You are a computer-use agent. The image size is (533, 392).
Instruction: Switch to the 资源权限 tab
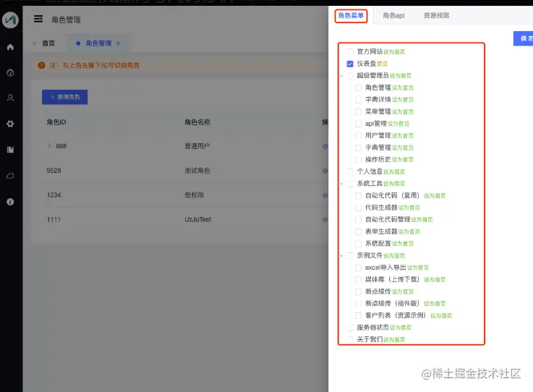point(437,16)
